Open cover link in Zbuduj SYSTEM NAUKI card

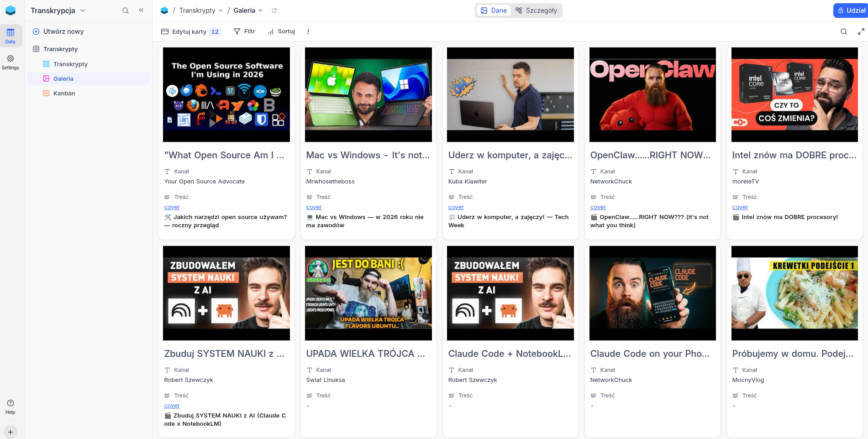[172, 406]
